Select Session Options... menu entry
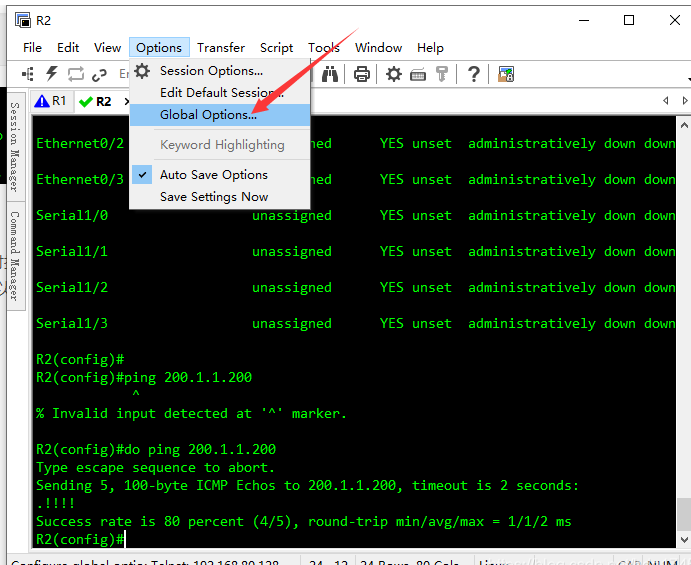Image resolution: width=691 pixels, height=565 pixels. (x=211, y=71)
